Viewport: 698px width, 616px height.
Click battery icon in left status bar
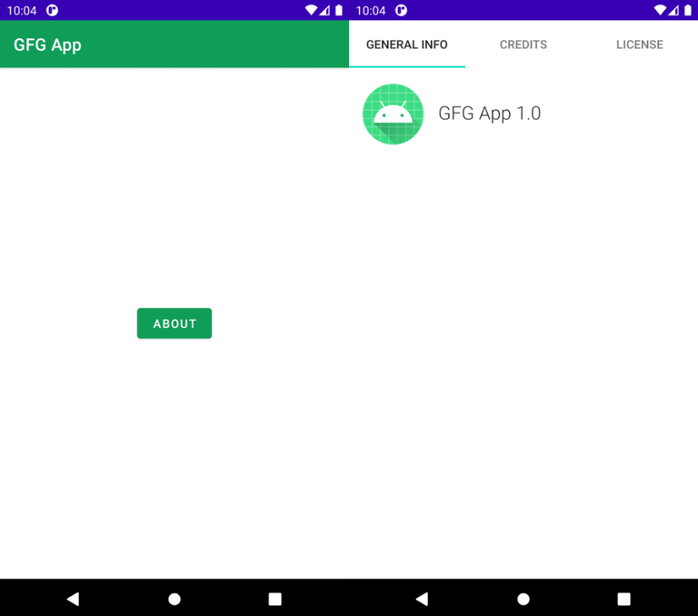coord(339,10)
